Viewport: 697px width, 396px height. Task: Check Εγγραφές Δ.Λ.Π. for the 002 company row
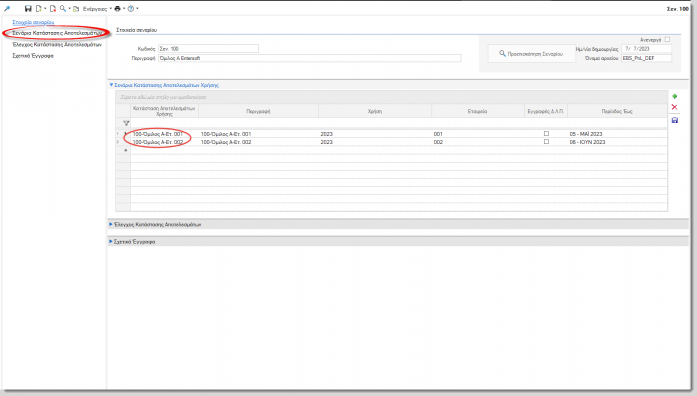[546, 142]
